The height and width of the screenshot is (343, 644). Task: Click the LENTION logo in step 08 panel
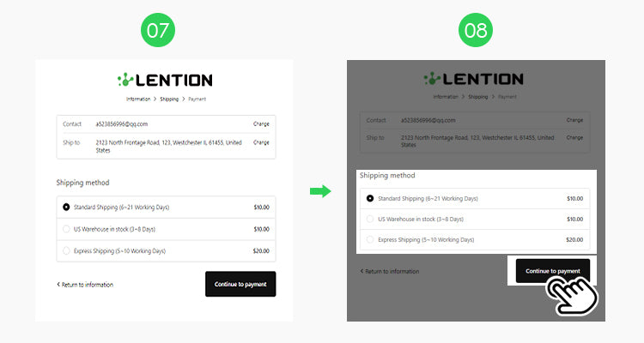click(x=475, y=79)
